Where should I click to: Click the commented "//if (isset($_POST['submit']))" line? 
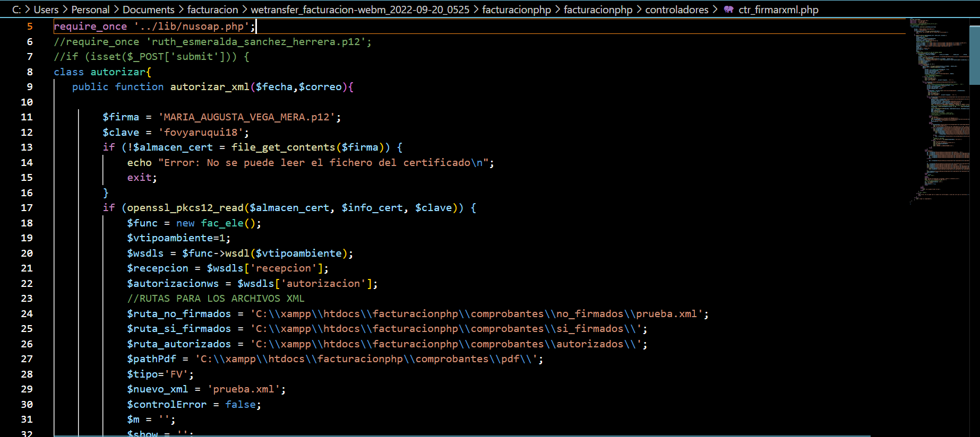[151, 57]
